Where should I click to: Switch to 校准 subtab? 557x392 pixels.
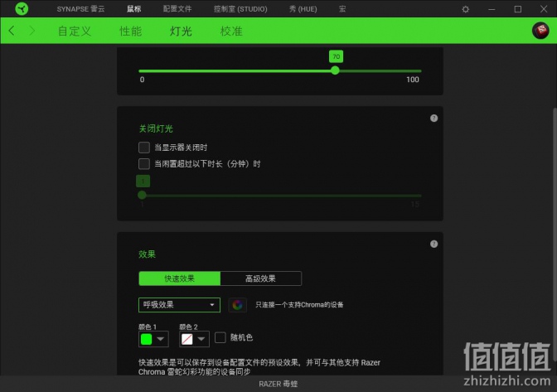click(x=231, y=31)
